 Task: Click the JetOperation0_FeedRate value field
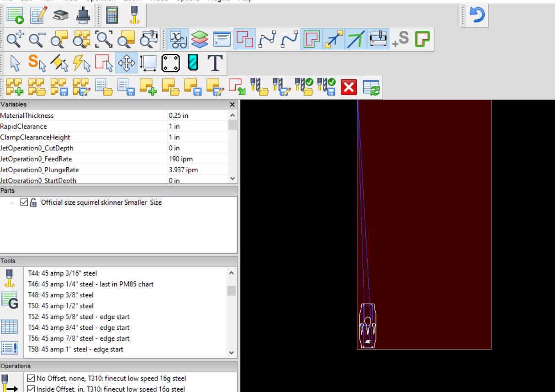pos(196,159)
